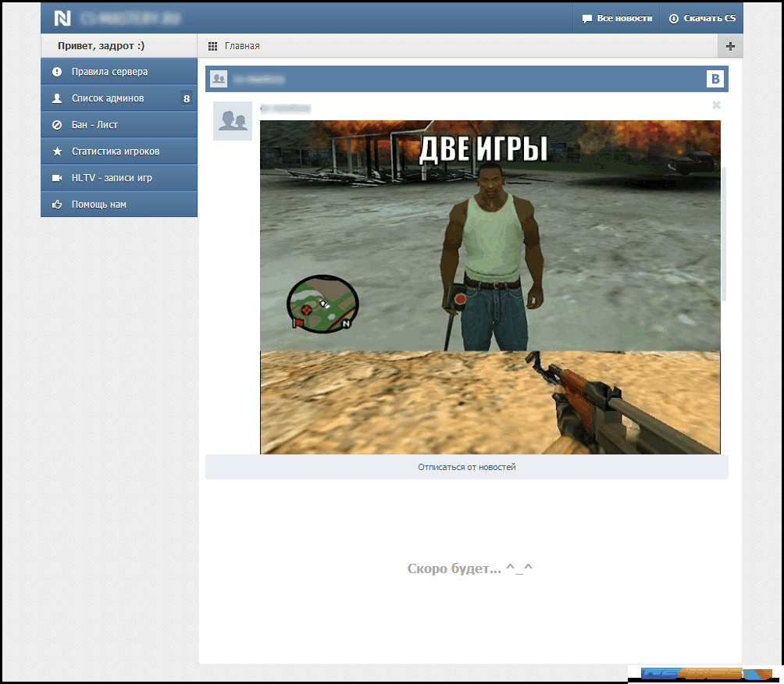Open HLTV - записи игр menu item
The height and width of the screenshot is (684, 784).
tap(119, 177)
